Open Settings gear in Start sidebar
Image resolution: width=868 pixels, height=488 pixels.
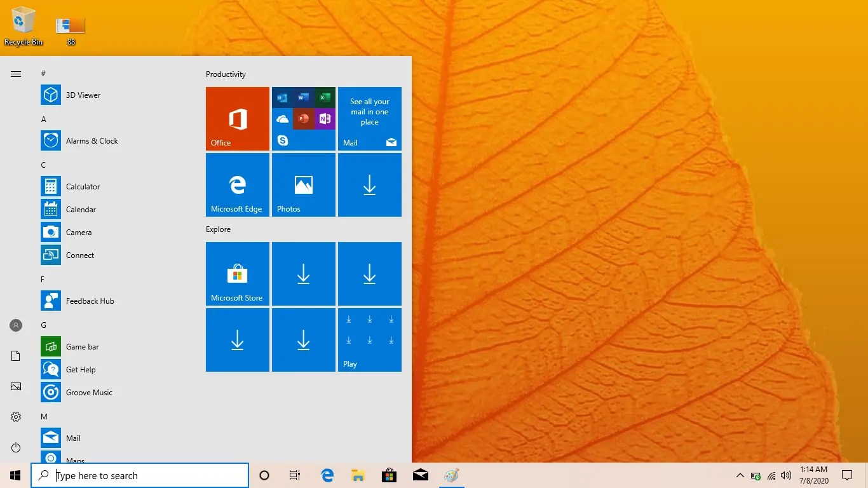[x=16, y=417]
